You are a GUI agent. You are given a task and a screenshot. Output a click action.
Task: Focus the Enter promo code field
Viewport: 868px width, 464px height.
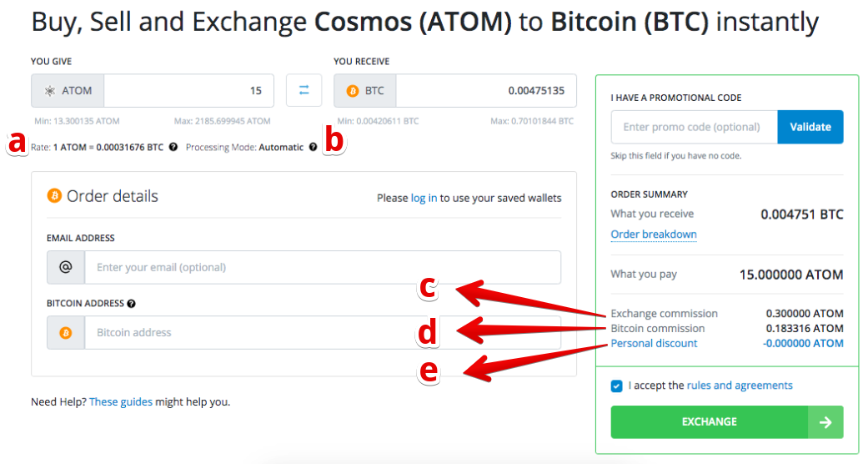[694, 127]
